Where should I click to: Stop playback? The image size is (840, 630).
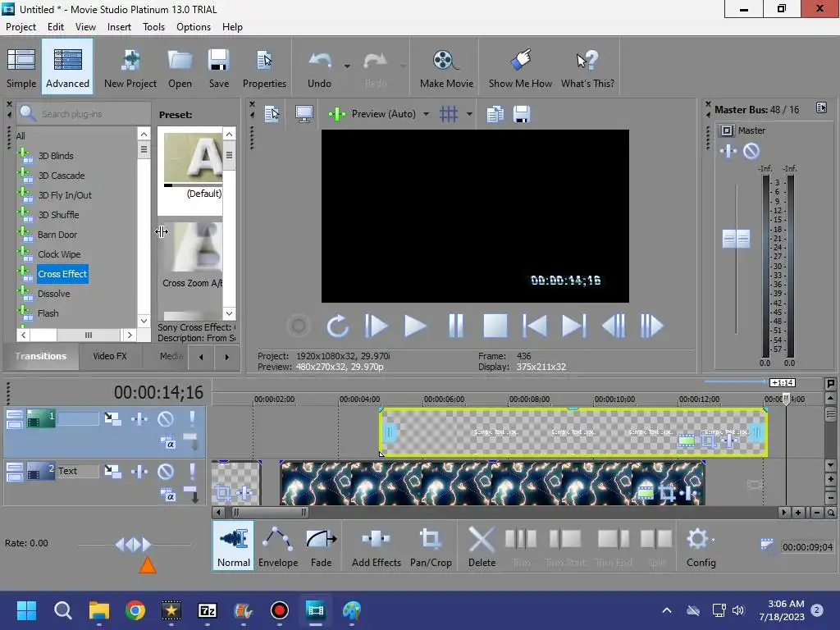coord(495,326)
